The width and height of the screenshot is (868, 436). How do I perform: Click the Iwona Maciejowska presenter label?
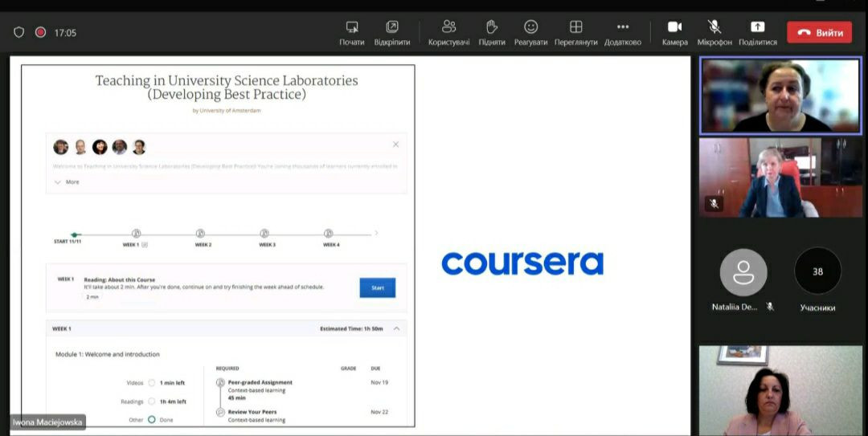pos(47,422)
